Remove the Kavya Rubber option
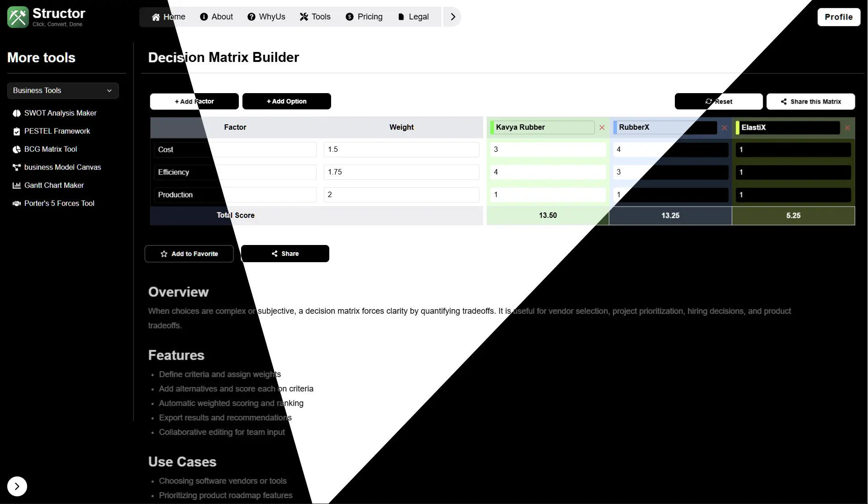The width and height of the screenshot is (868, 504). [x=602, y=127]
